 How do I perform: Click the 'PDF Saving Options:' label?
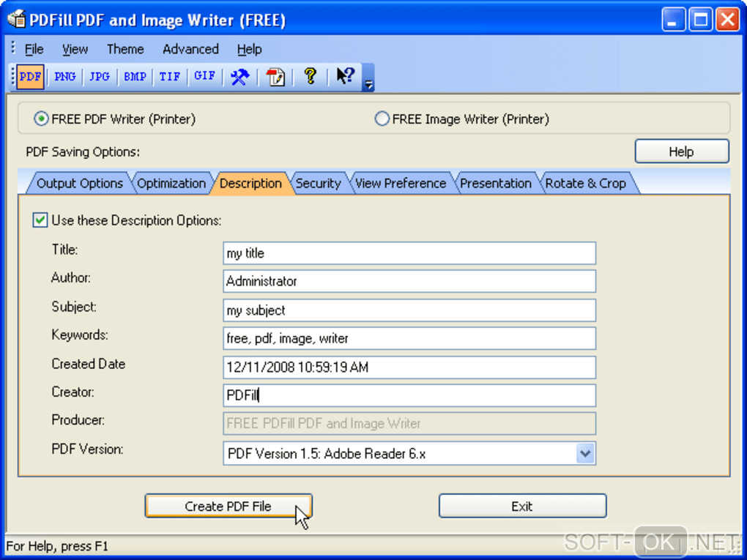click(83, 152)
